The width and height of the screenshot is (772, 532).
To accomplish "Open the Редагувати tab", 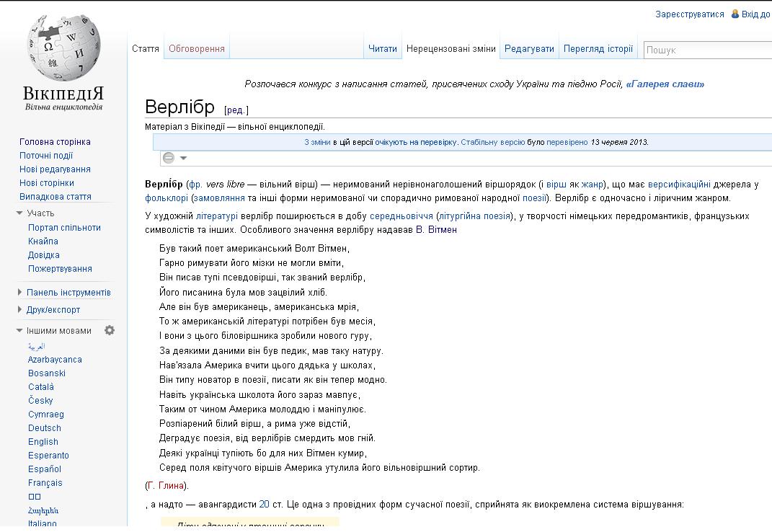I will (x=529, y=49).
